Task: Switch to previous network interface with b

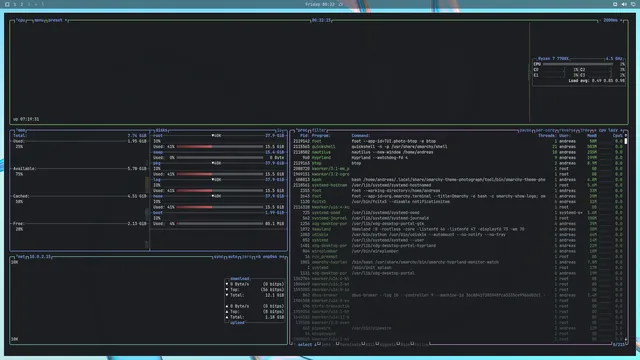Action: [x=258, y=257]
